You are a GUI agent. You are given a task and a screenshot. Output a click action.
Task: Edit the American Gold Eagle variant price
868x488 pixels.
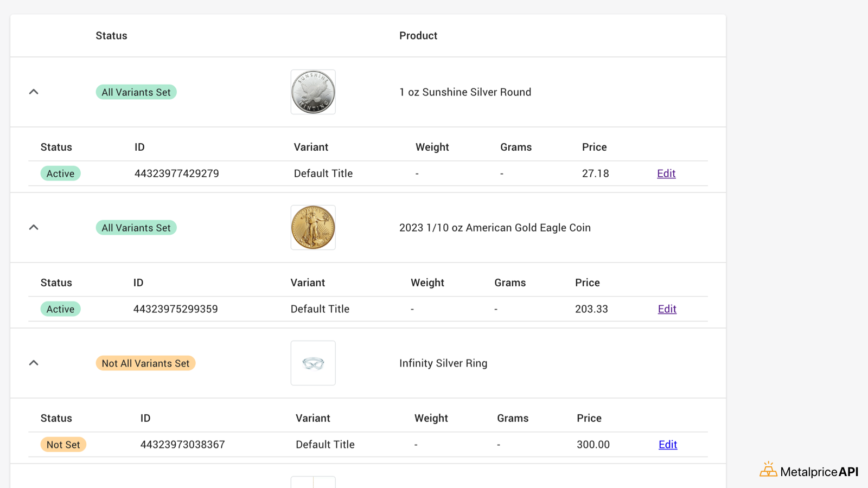coord(667,309)
